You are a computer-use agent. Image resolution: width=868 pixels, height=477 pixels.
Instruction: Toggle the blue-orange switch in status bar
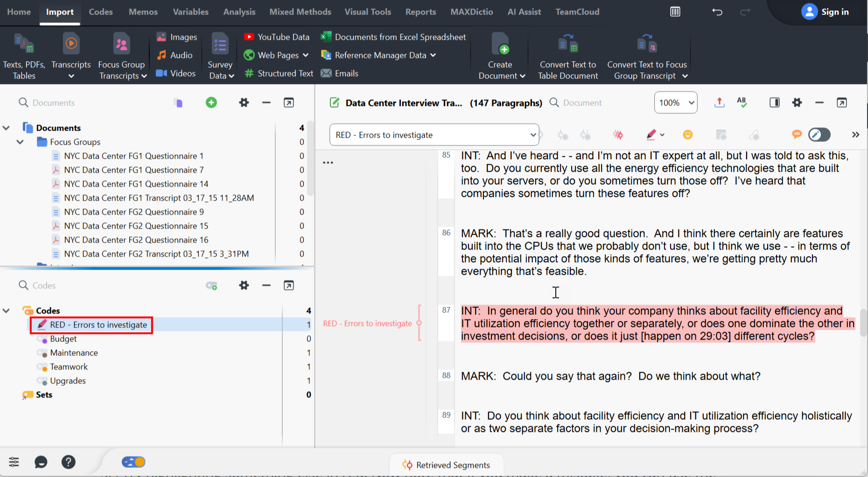pos(133,462)
